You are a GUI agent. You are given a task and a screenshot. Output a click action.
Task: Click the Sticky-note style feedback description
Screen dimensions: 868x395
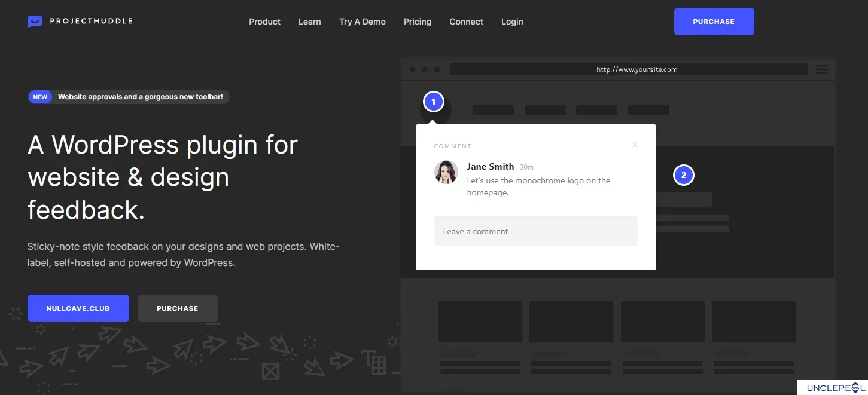coord(184,254)
